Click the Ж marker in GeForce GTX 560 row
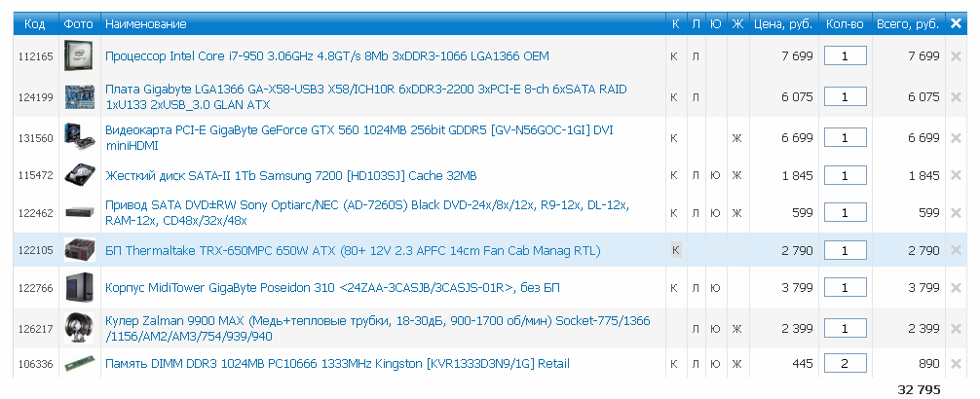Screen dimensions: 980x399 736,138
